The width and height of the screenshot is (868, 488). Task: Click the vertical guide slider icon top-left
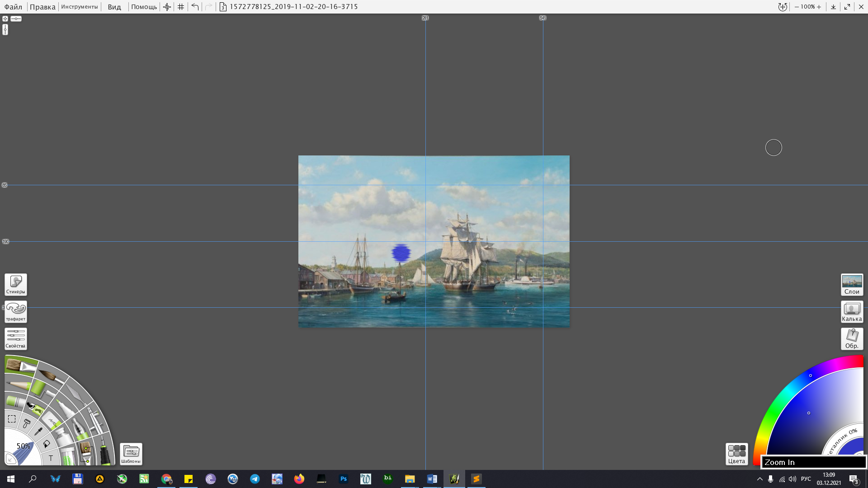tap(5, 29)
